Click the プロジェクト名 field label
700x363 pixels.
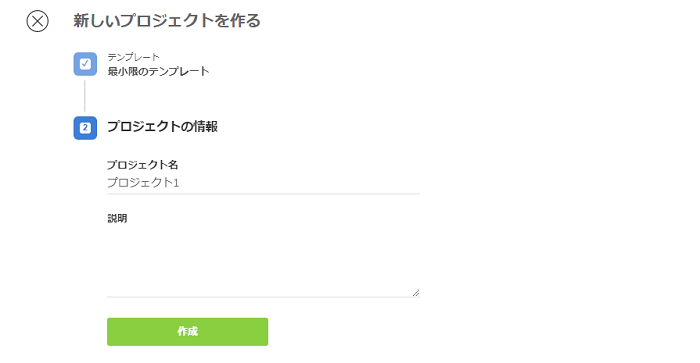coord(142,165)
